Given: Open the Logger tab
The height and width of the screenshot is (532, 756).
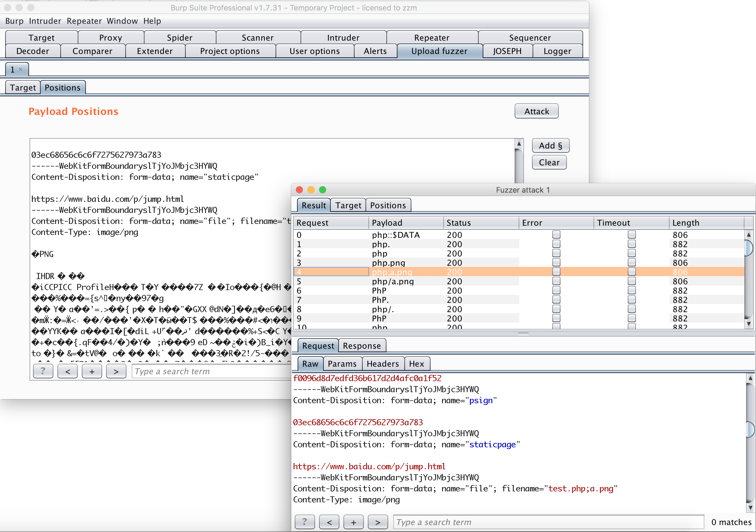Looking at the screenshot, I should pyautogui.click(x=558, y=51).
